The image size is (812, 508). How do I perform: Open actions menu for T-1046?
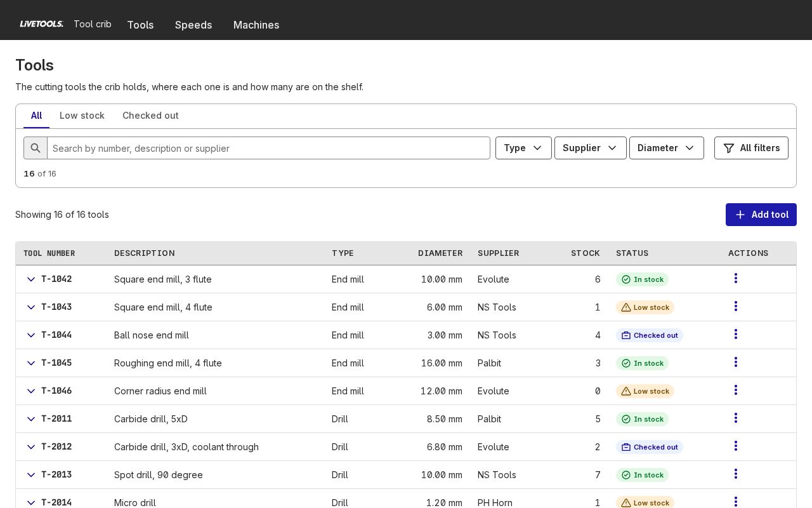point(735,391)
